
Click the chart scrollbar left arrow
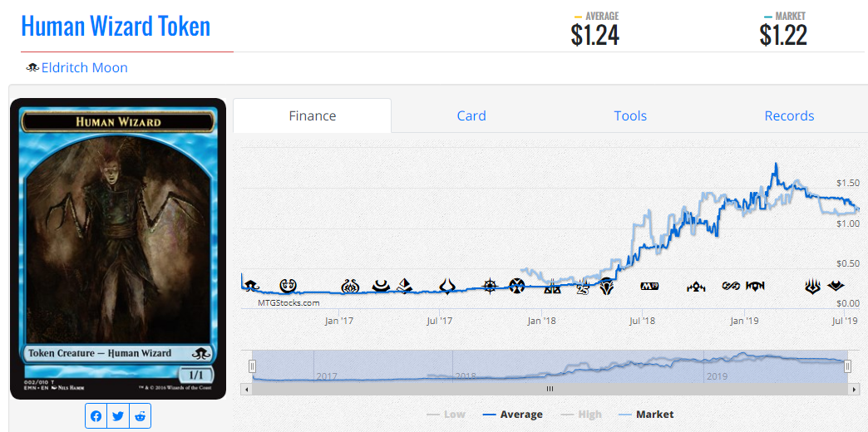pyautogui.click(x=246, y=389)
